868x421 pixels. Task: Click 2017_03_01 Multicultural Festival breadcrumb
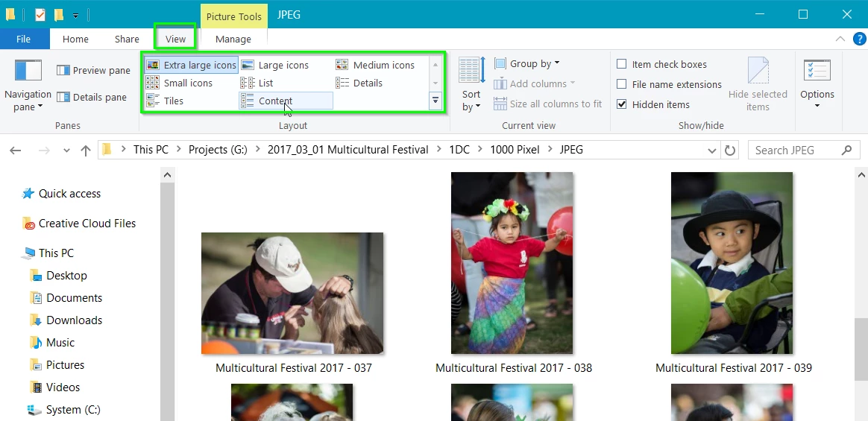pyautogui.click(x=347, y=149)
